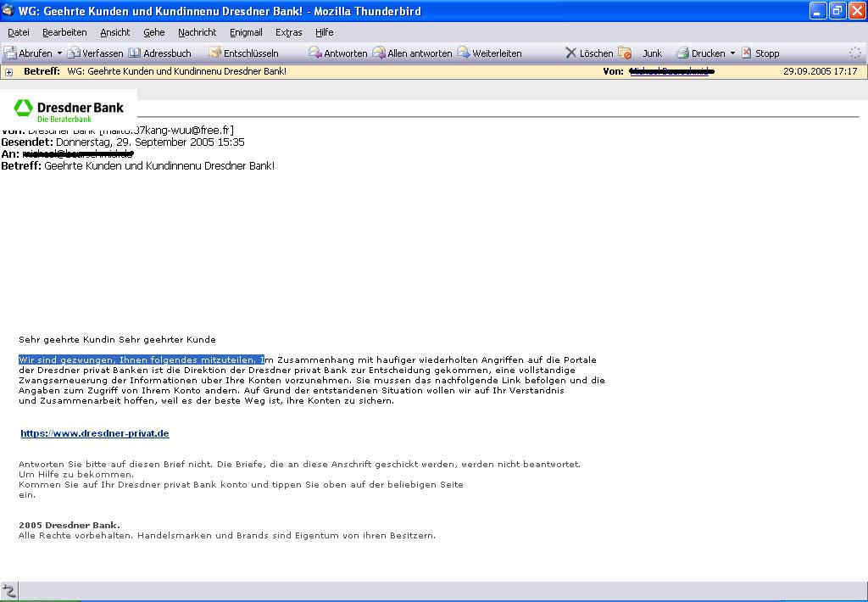The height and width of the screenshot is (602, 868).
Task: Click the Dresdner Bank logo image
Action: (69, 110)
